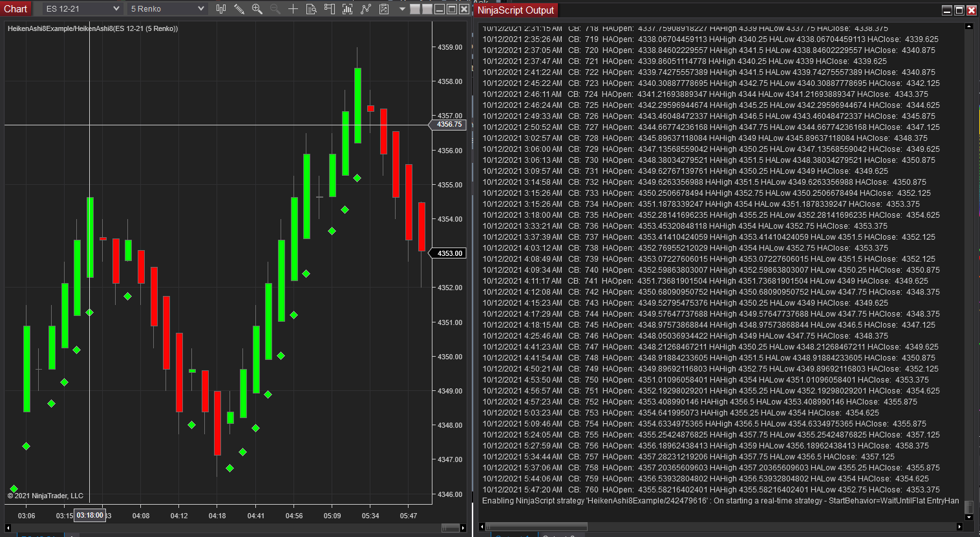This screenshot has width=980, height=537.
Task: Click the zoom out magnifier icon
Action: pos(275,9)
